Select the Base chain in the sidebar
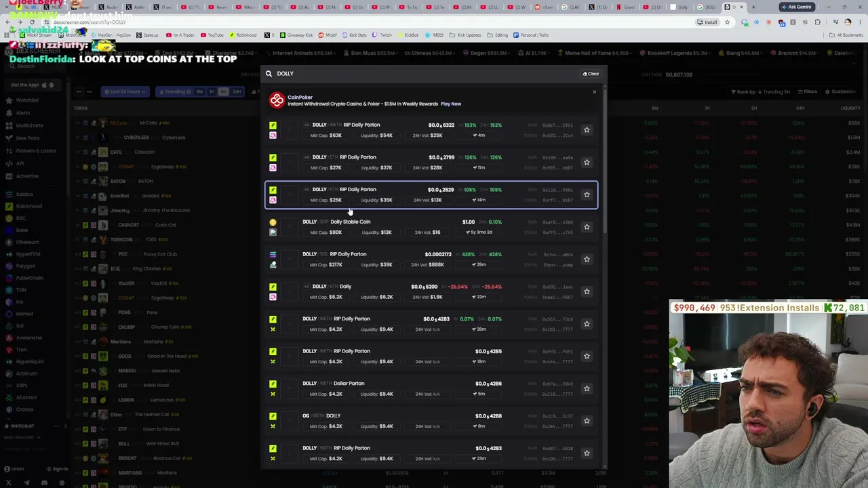Image resolution: width=868 pixels, height=488 pixels. 22,230
